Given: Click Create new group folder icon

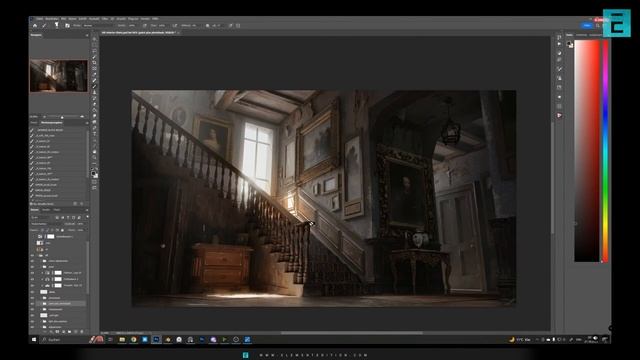Looking at the screenshot, I should coord(69,332).
